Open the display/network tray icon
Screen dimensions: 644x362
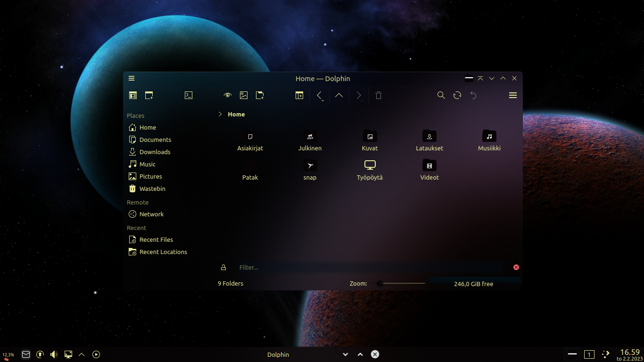[x=68, y=354]
